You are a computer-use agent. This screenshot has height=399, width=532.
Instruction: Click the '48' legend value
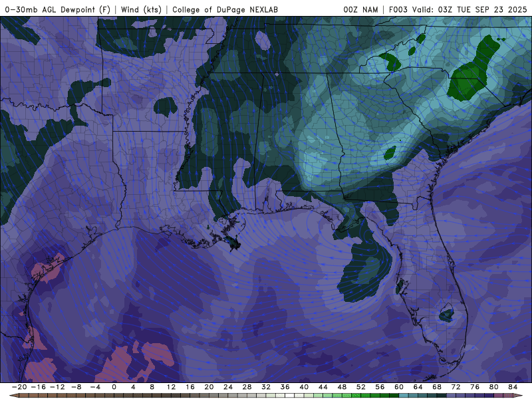[342, 387]
